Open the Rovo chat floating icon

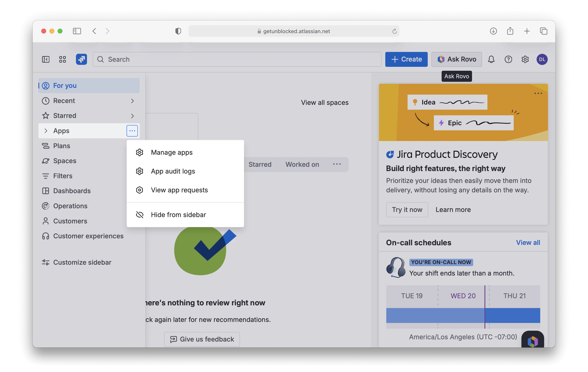click(x=533, y=340)
